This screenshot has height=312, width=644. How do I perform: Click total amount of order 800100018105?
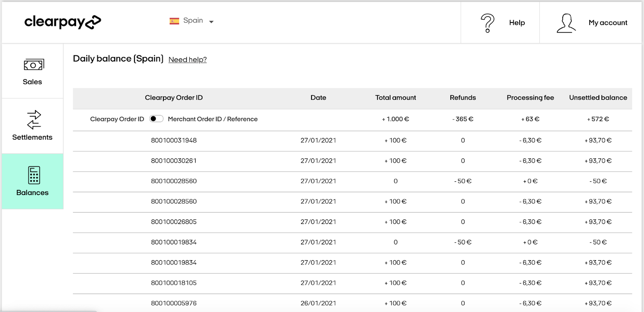point(396,283)
